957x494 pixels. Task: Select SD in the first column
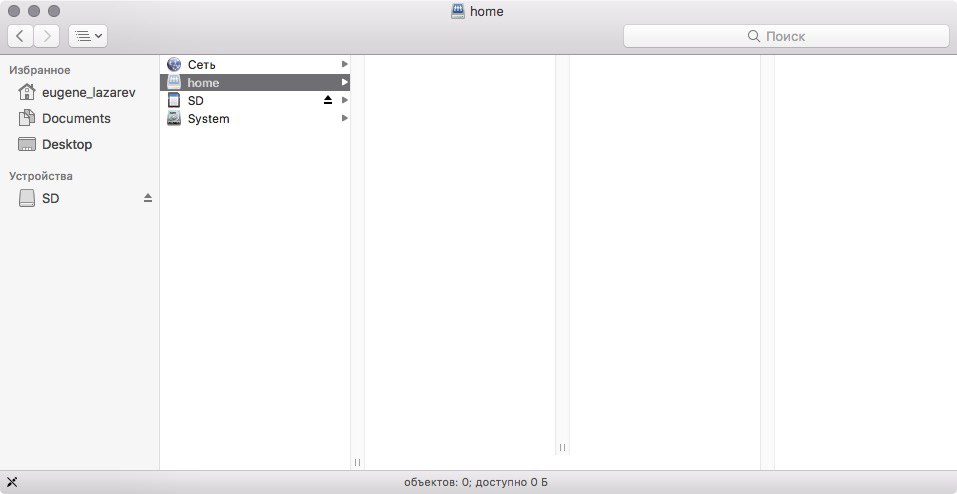point(255,100)
